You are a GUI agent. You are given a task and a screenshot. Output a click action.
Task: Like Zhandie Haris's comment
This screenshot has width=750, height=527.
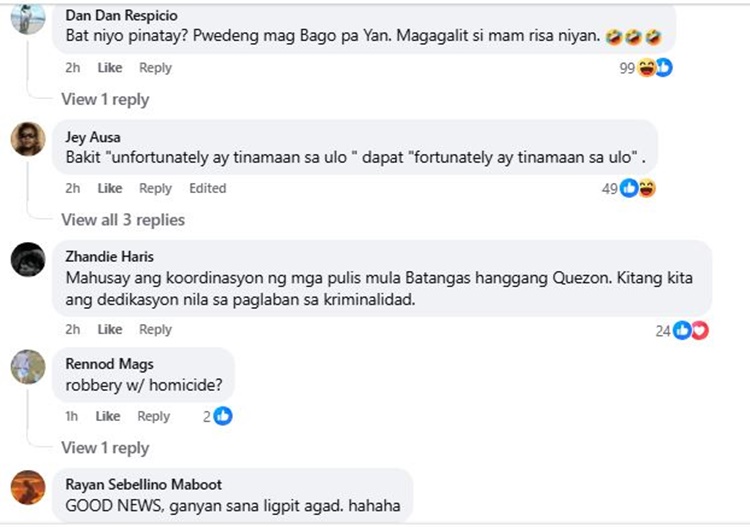[x=110, y=330]
